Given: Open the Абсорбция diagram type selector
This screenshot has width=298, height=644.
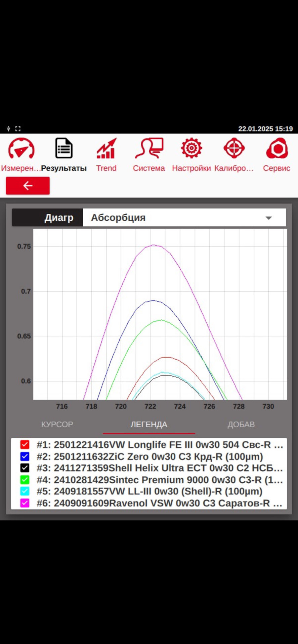Looking at the screenshot, I should (184, 218).
